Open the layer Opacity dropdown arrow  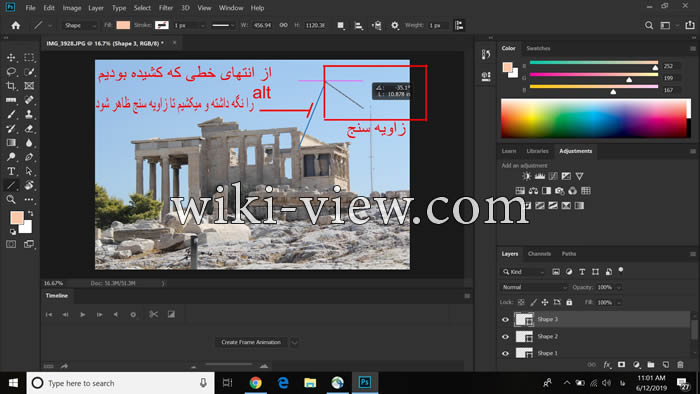coord(619,288)
